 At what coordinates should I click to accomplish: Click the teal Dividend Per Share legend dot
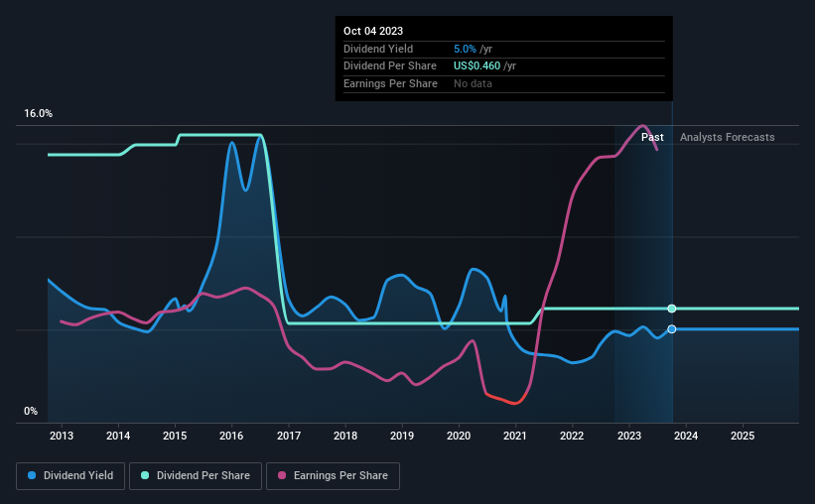[145, 475]
